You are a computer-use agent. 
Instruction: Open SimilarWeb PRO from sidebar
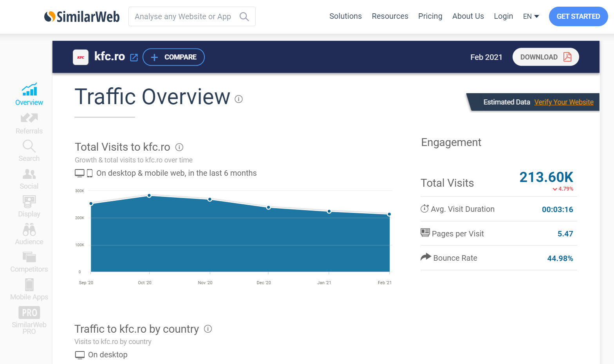[29, 320]
